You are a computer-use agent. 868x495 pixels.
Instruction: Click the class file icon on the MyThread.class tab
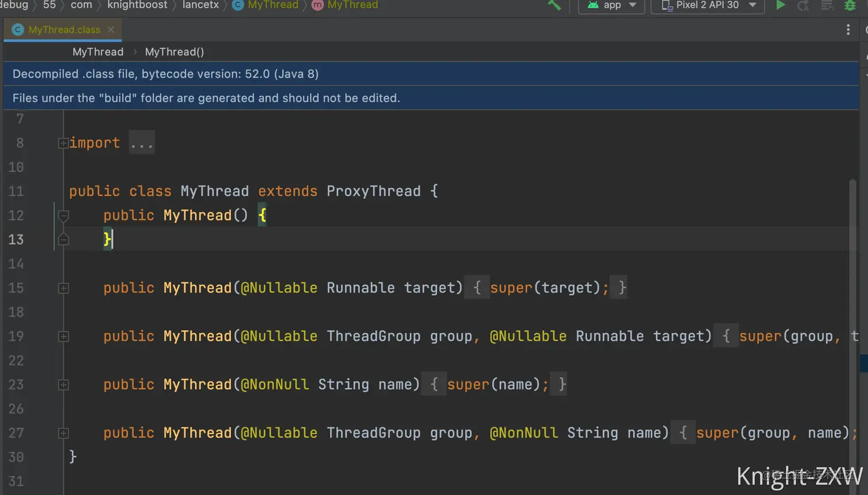pyautogui.click(x=18, y=30)
